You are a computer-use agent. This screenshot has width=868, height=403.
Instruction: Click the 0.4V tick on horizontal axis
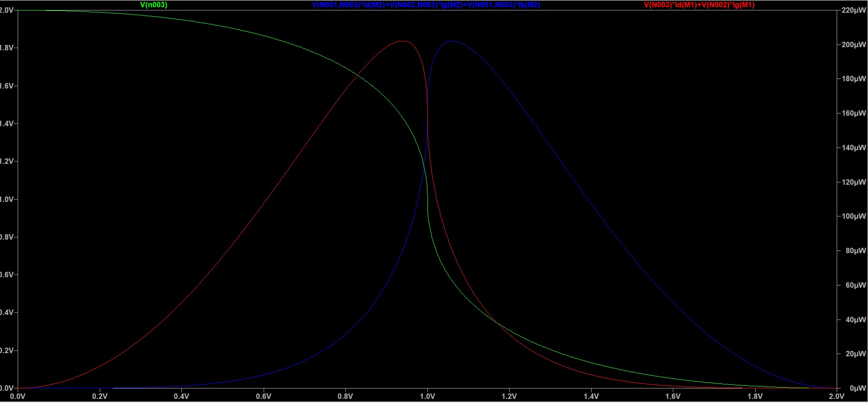point(181,396)
